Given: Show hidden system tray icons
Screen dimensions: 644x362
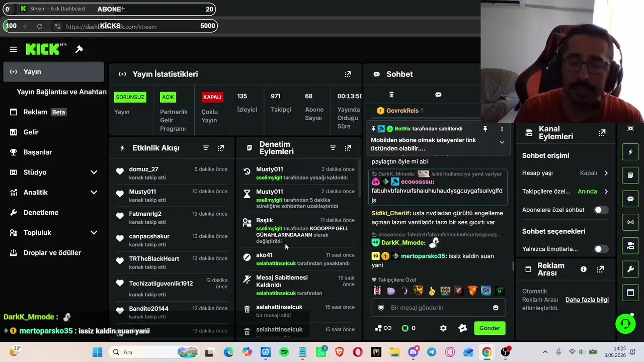Looking at the screenshot, I should coord(545,352).
